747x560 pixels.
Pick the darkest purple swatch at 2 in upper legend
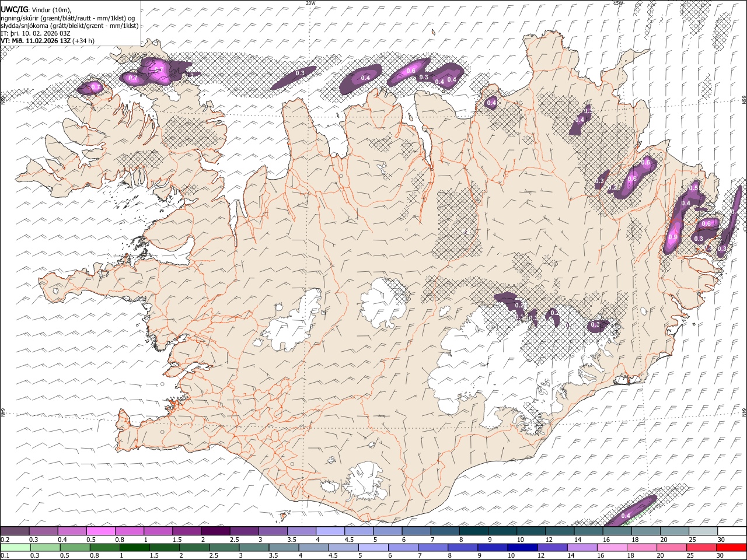click(x=215, y=531)
